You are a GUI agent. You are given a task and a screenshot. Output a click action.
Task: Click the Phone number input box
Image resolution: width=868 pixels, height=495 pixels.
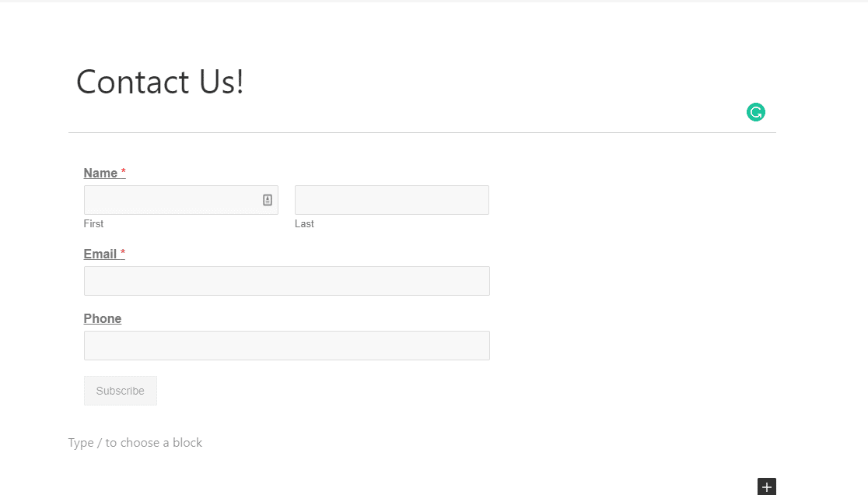(286, 345)
